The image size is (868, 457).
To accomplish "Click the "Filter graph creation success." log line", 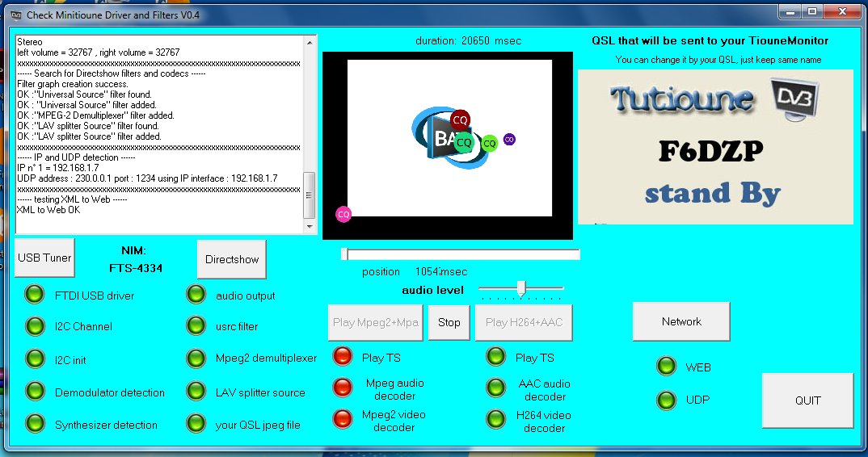I will [73, 84].
